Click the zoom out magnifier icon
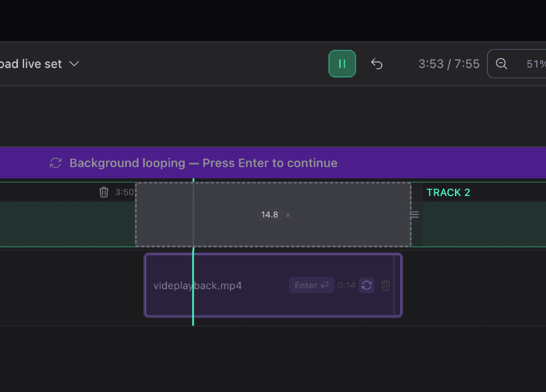 pyautogui.click(x=501, y=64)
